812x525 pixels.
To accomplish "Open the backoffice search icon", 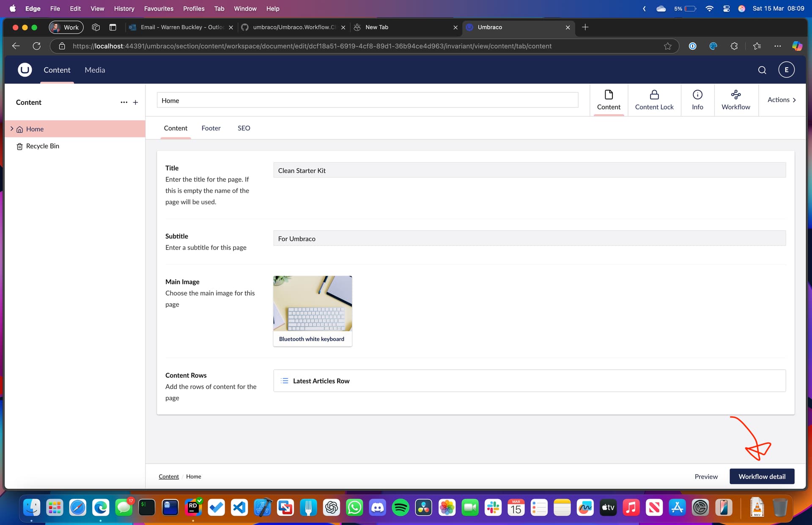I will (x=762, y=70).
